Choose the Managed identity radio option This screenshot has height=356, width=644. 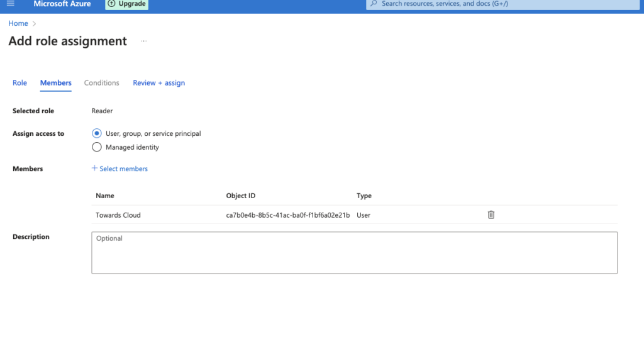click(x=96, y=147)
